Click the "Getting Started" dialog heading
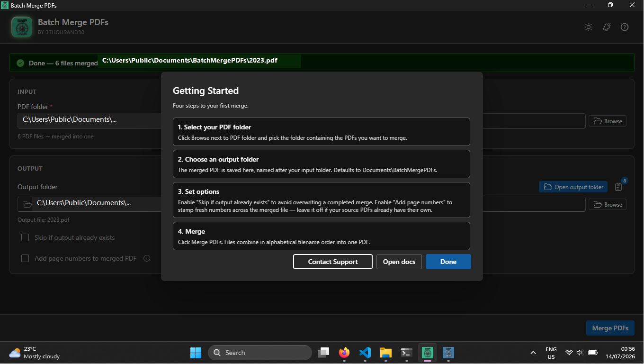 pyautogui.click(x=206, y=91)
